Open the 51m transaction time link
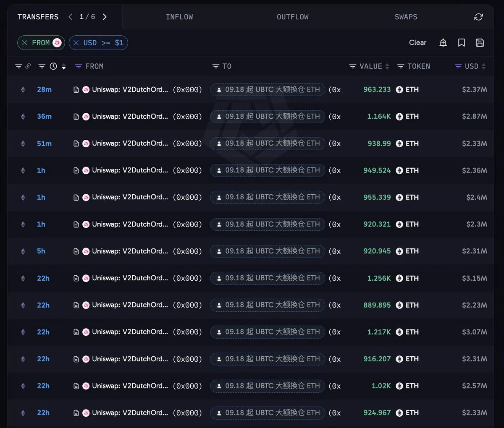504x428 pixels. pyautogui.click(x=44, y=144)
